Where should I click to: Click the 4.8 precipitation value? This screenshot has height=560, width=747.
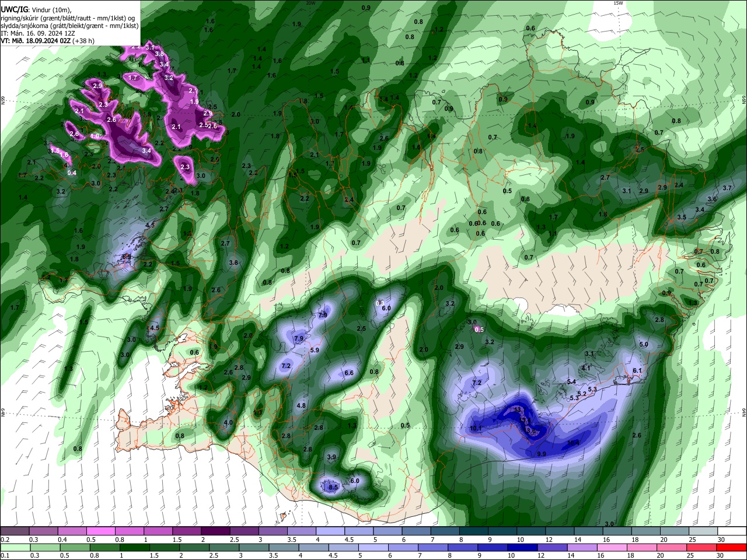point(301,405)
